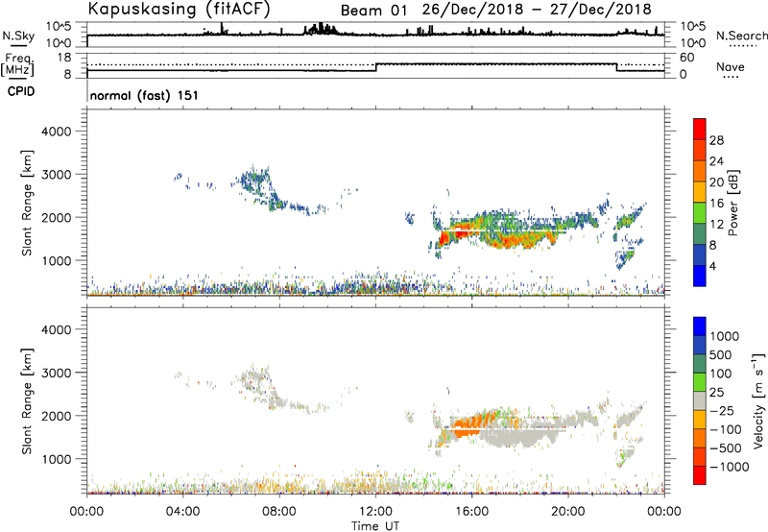Image resolution: width=768 pixels, height=532 pixels.
Task: Click the power panel 'Slant Range [km]' axis label
Action: pyautogui.click(x=27, y=204)
